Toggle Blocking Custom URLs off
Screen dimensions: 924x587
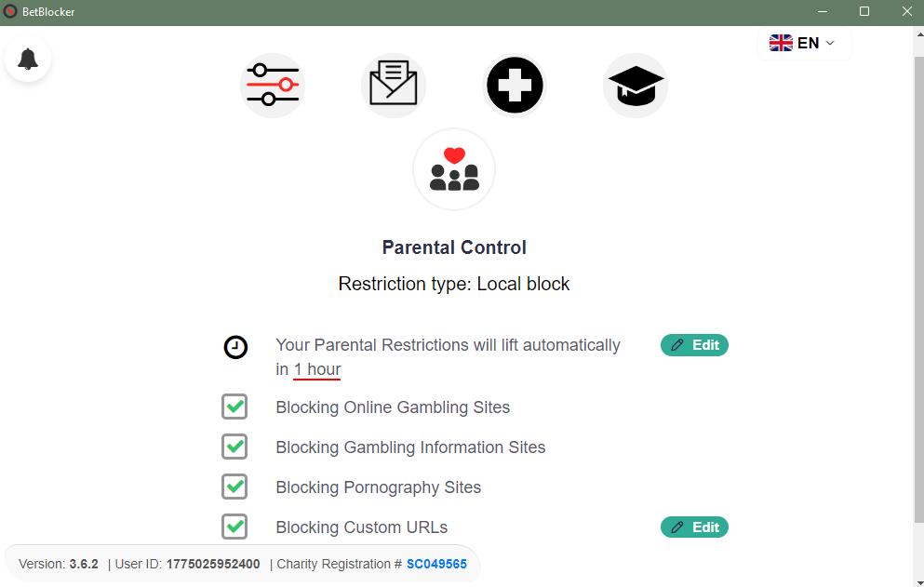point(234,527)
